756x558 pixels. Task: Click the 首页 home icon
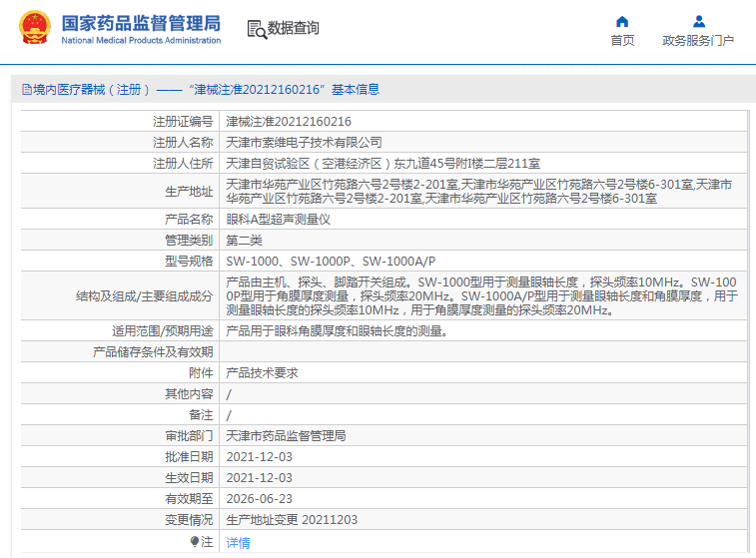(x=622, y=22)
